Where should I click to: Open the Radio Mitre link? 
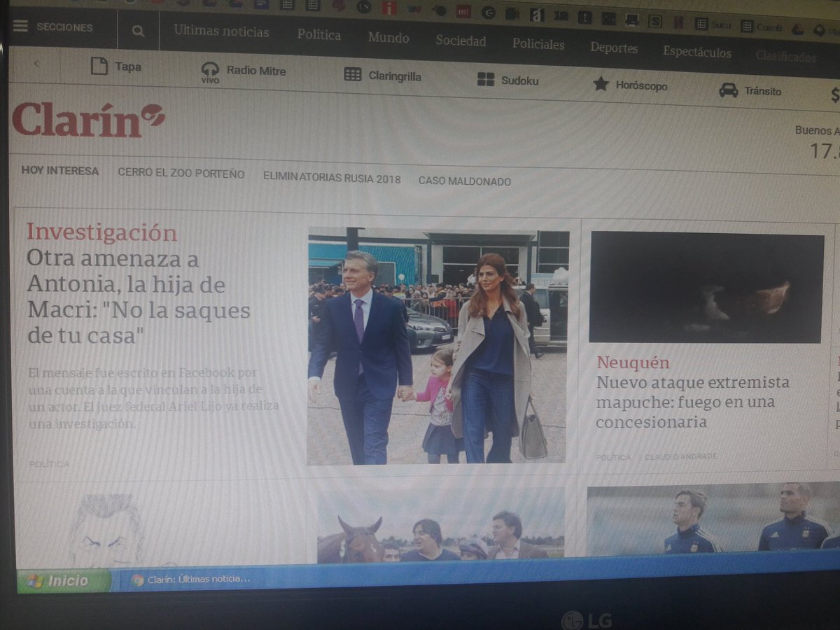[x=256, y=71]
